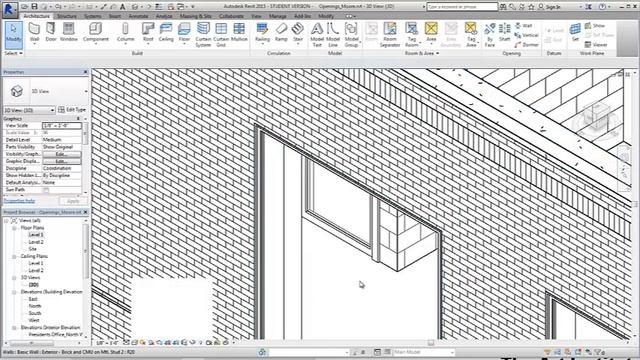Choose the Shaft opening tool

click(x=505, y=33)
